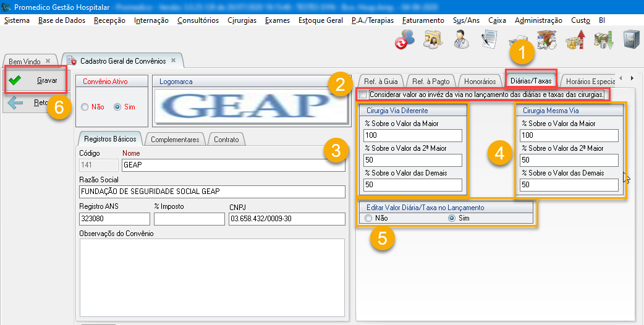Click the medical supplies box icon
The height and width of the screenshot is (325, 644).
546,39
